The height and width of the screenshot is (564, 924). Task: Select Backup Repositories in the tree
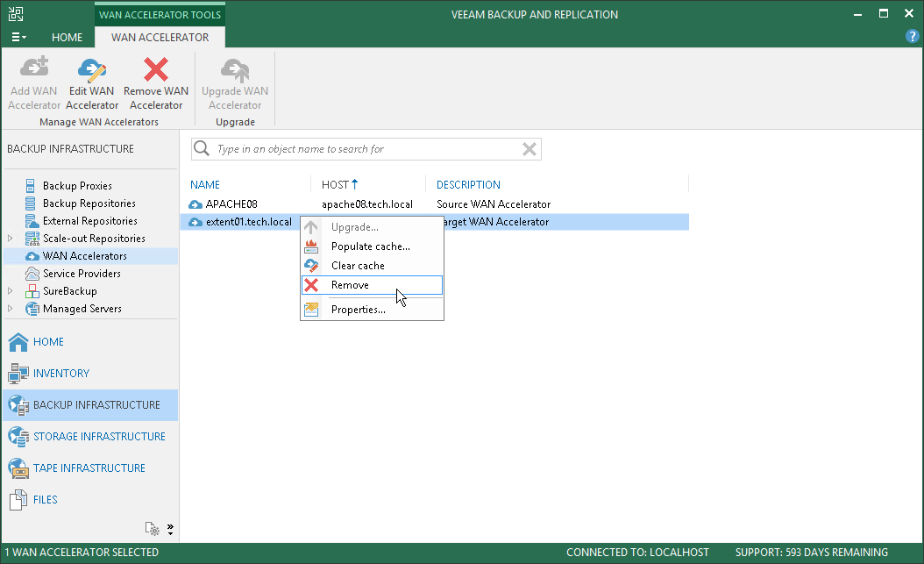pyautogui.click(x=89, y=203)
